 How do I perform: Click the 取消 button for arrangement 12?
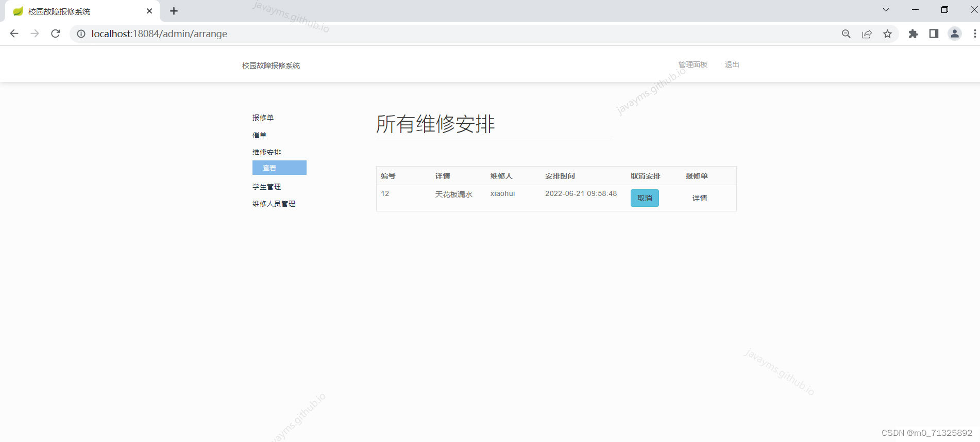pos(645,198)
